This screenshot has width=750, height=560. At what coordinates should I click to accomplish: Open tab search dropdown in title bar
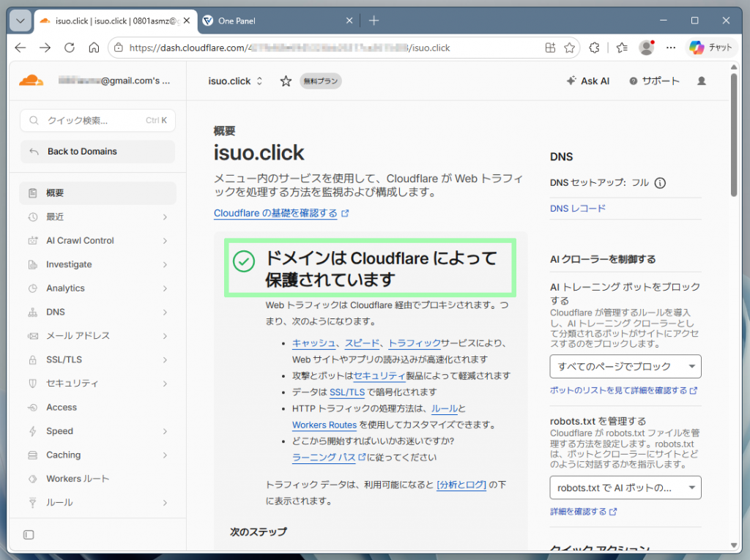[20, 20]
